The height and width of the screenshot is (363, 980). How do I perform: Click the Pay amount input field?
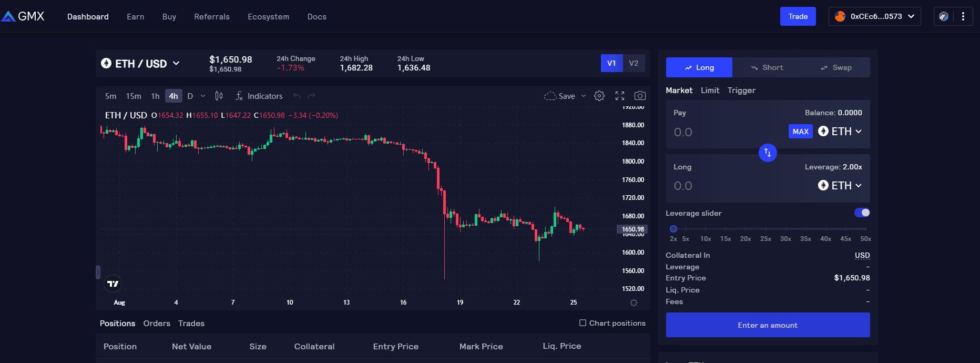(x=728, y=132)
